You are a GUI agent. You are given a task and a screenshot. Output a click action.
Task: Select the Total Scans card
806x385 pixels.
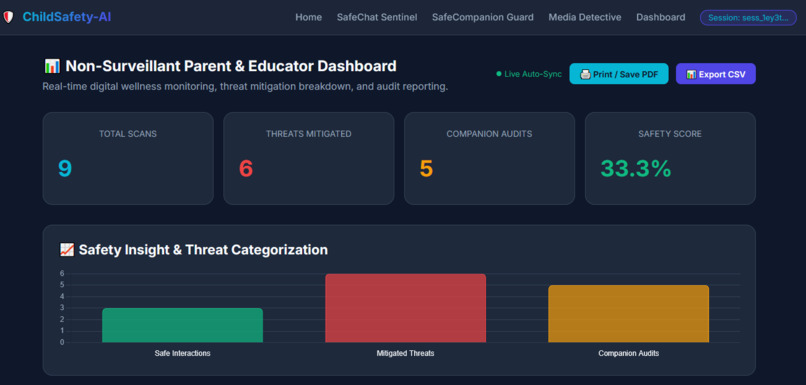128,158
